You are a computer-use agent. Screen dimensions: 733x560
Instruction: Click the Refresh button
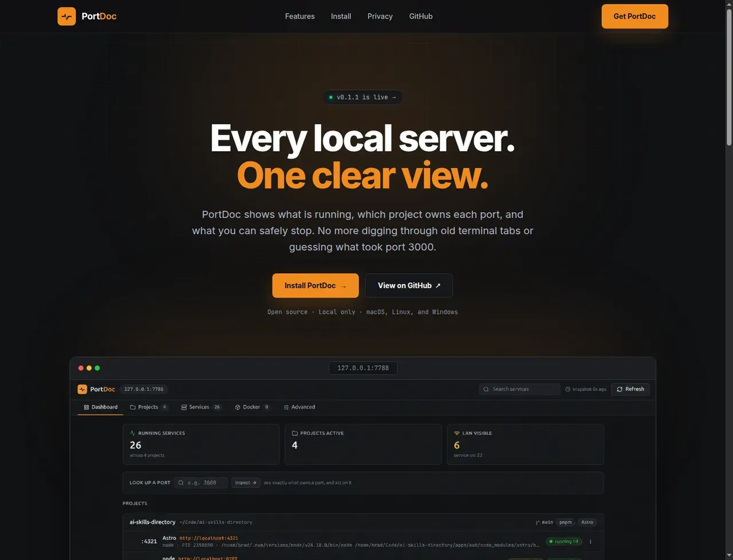tap(630, 389)
